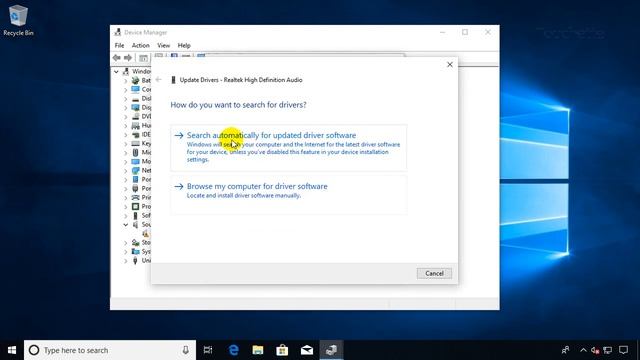This screenshot has height=360, width=640.
Task: Click the muted volume tray icon
Action: pyautogui.click(x=595, y=350)
